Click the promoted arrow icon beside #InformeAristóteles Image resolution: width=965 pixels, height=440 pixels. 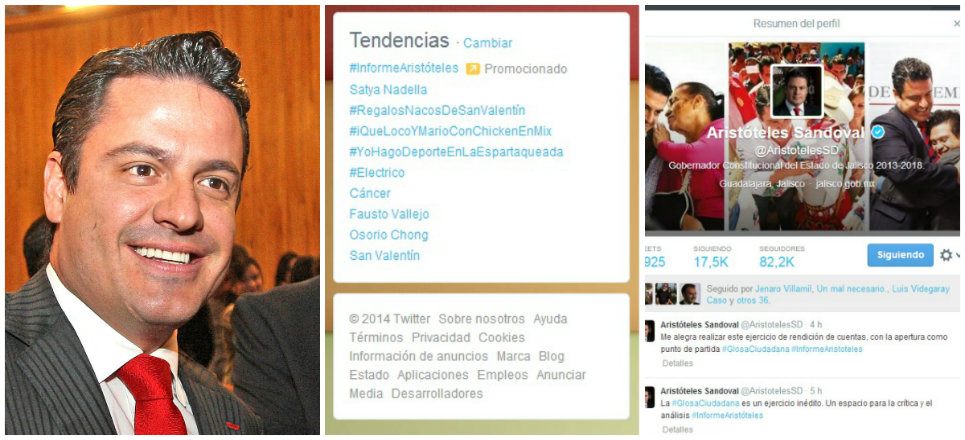(473, 69)
